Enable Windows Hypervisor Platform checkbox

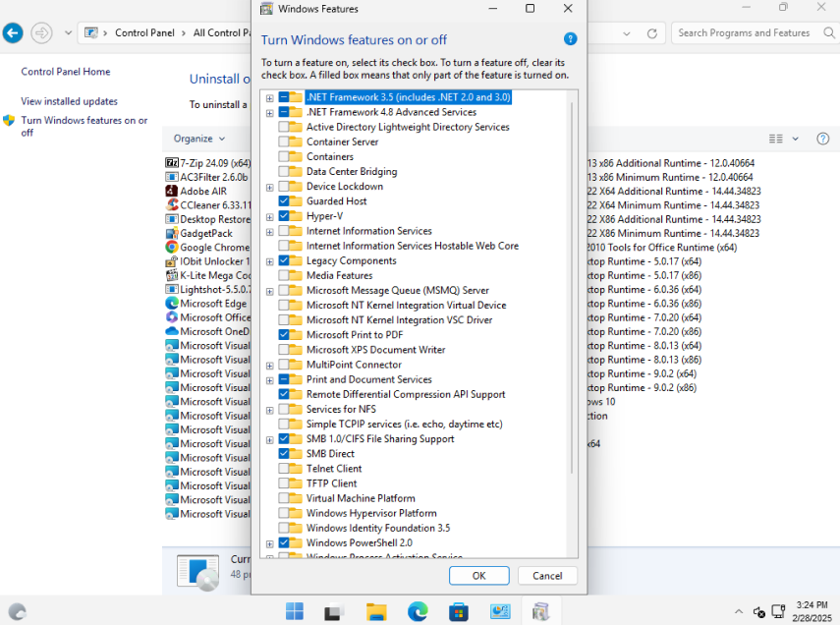click(283, 513)
